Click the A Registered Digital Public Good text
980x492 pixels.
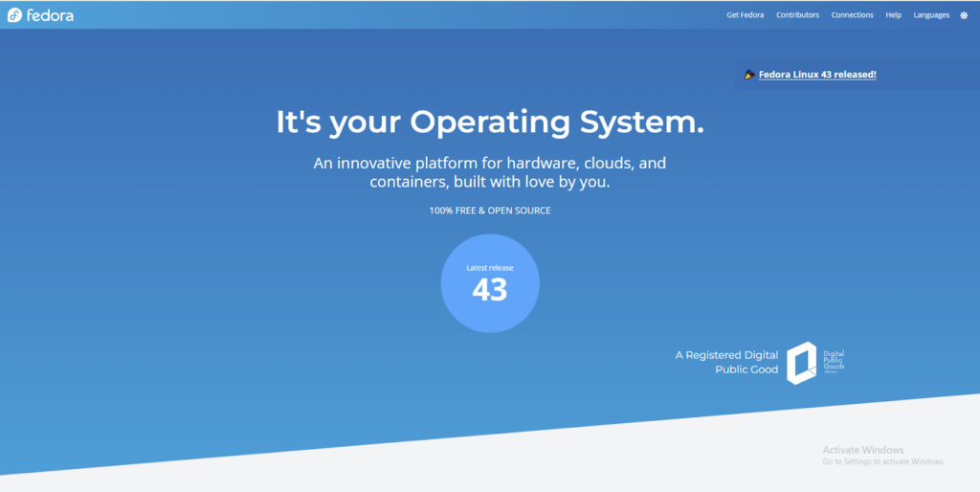pyautogui.click(x=726, y=362)
